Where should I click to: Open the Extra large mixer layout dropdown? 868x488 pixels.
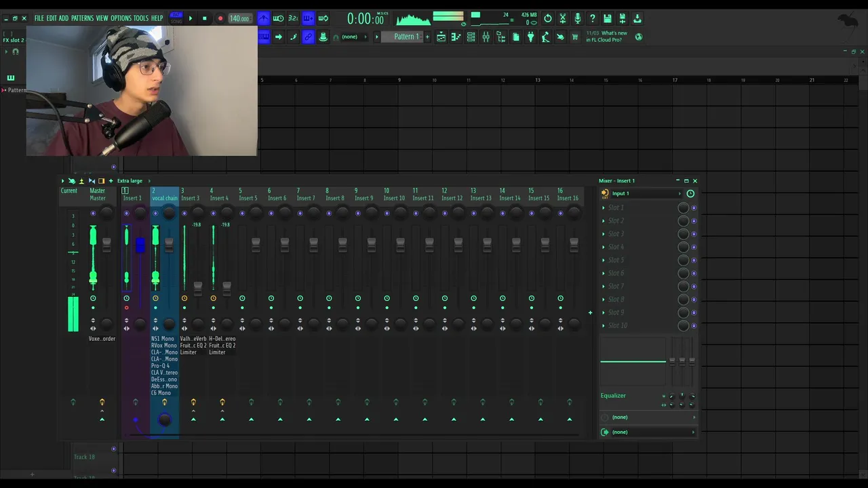pyautogui.click(x=133, y=181)
